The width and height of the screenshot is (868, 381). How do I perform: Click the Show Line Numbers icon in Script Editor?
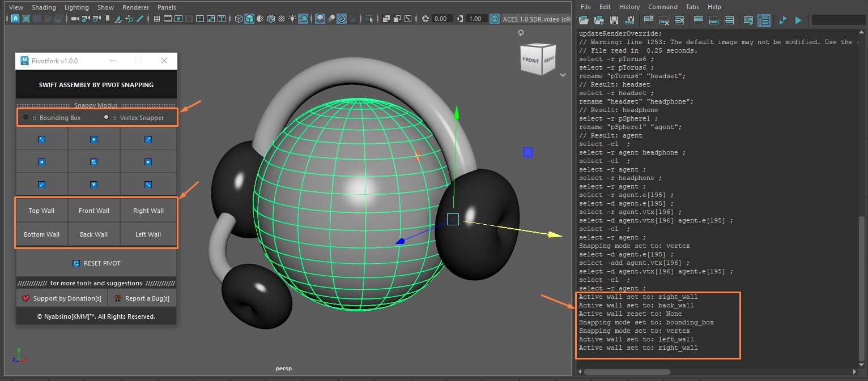pos(764,20)
